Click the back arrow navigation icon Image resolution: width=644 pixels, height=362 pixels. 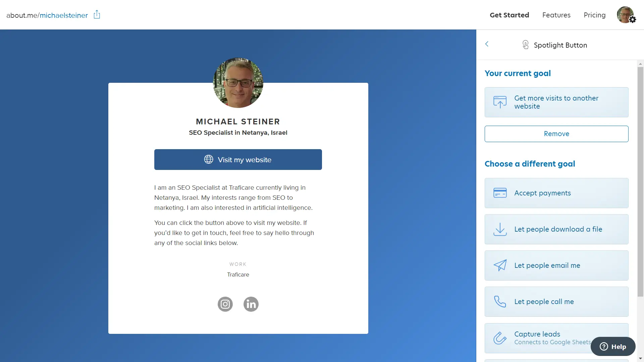[x=486, y=44]
